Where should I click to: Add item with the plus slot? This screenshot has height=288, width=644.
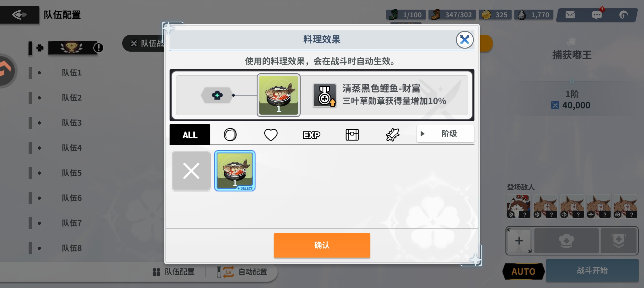click(519, 241)
